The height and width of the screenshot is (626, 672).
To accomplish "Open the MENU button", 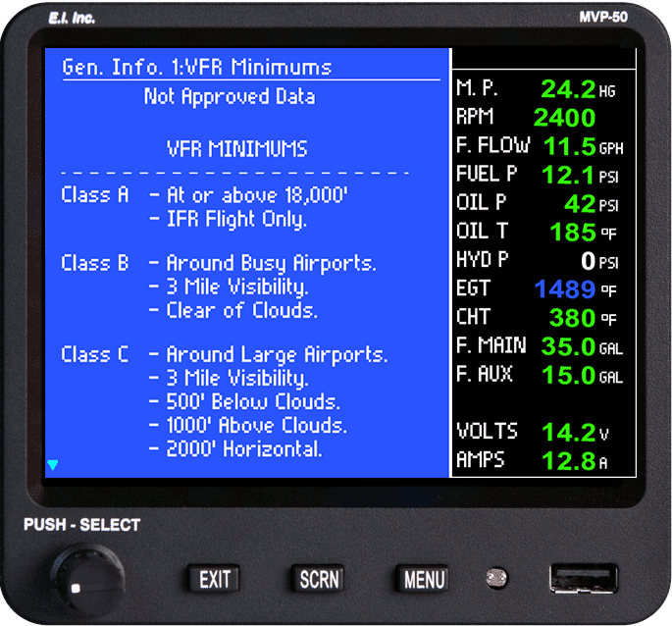I will pos(423,579).
